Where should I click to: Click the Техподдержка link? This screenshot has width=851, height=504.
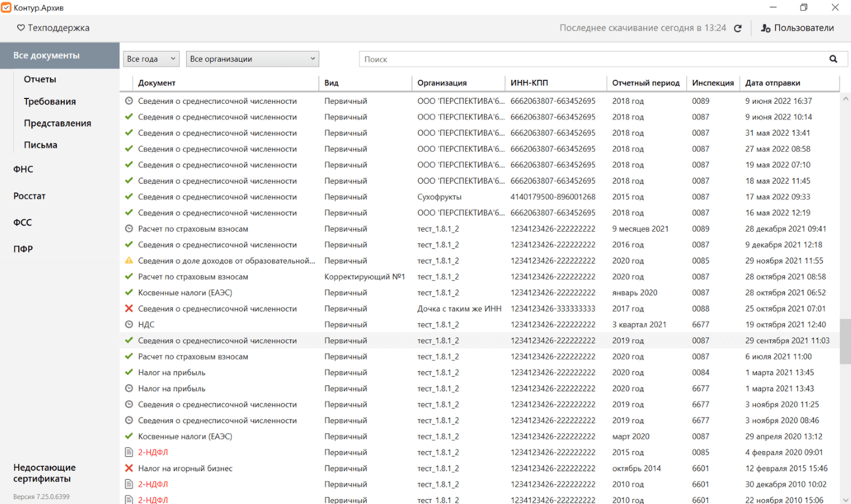pyautogui.click(x=53, y=28)
